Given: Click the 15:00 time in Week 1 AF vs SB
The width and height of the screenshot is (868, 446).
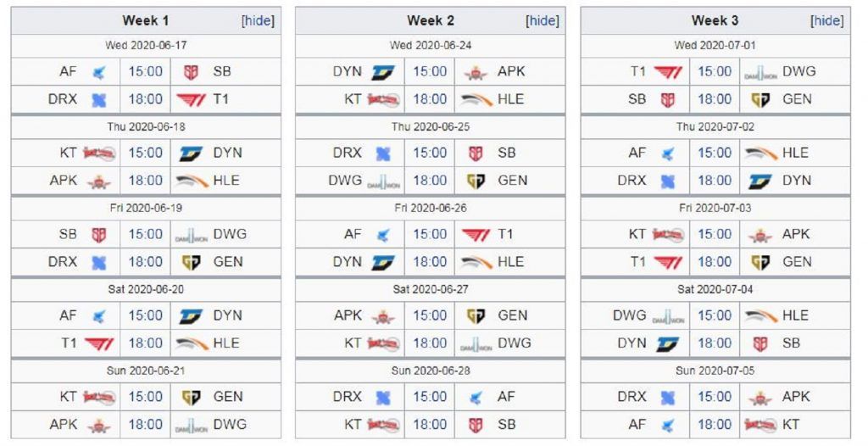Looking at the screenshot, I should point(146,72).
